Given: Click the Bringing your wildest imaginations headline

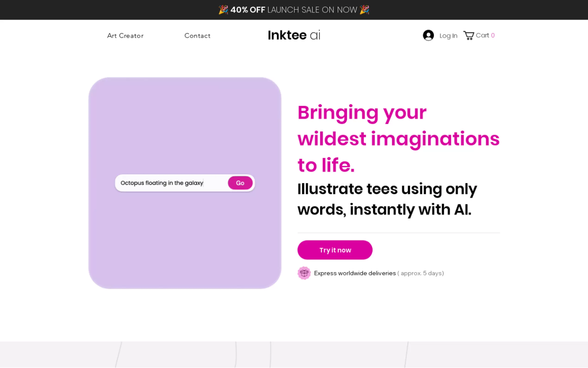Looking at the screenshot, I should pos(398,139).
